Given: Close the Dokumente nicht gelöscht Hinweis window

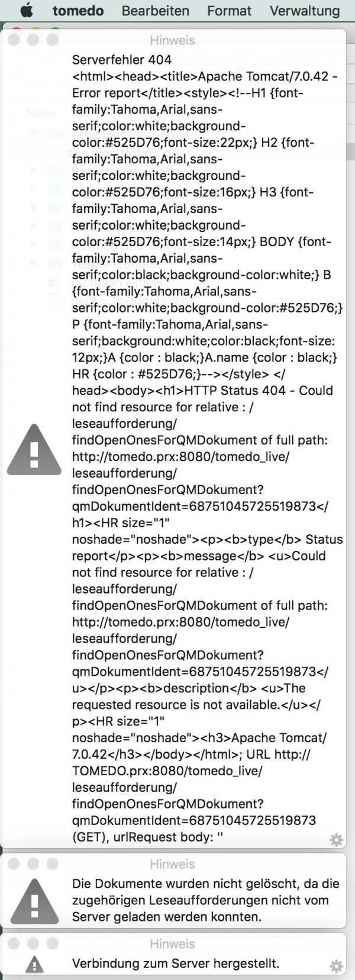Looking at the screenshot, I should click(x=14, y=863).
